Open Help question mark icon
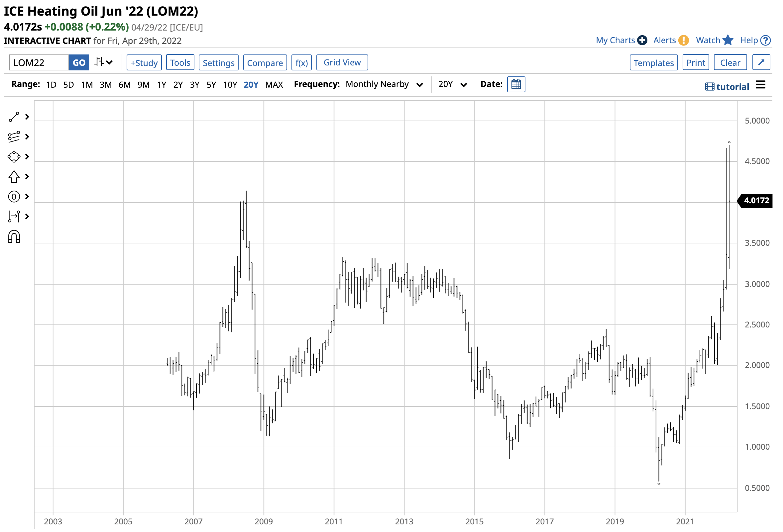Image resolution: width=783 pixels, height=532 pixels. pyautogui.click(x=765, y=41)
